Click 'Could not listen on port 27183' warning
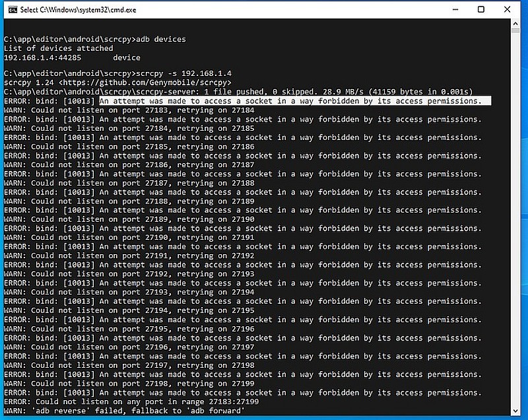This screenshot has width=528, height=420. [129, 110]
